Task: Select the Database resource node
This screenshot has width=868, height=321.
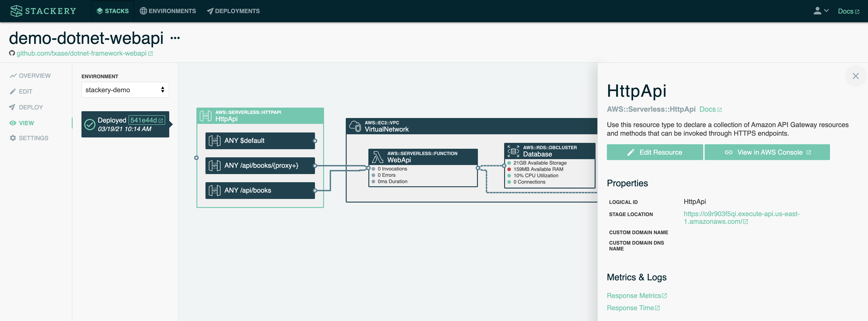Action: click(550, 165)
